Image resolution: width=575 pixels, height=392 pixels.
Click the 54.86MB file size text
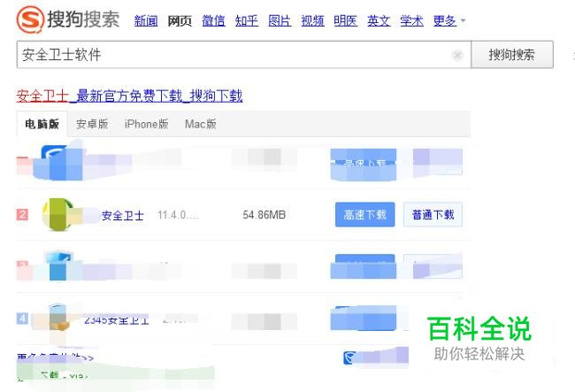pyautogui.click(x=264, y=215)
